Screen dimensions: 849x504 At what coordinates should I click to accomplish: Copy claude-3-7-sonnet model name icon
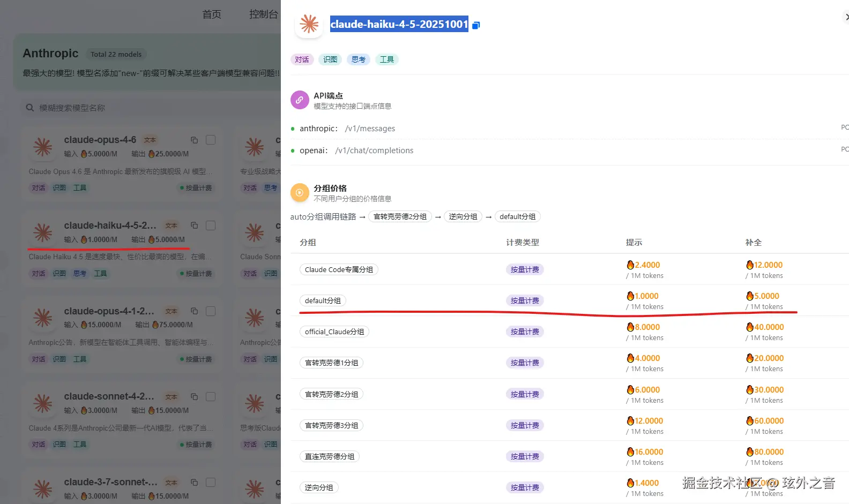point(195,483)
